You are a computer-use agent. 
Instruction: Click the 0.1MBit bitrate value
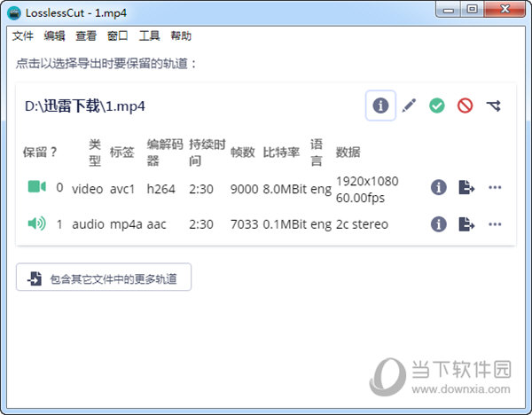click(x=285, y=224)
